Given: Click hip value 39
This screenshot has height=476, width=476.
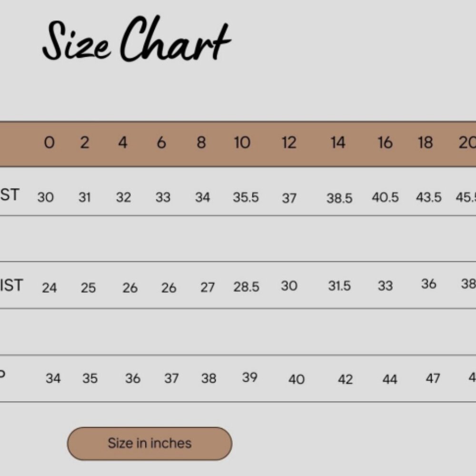Looking at the screenshot, I should click(250, 377).
